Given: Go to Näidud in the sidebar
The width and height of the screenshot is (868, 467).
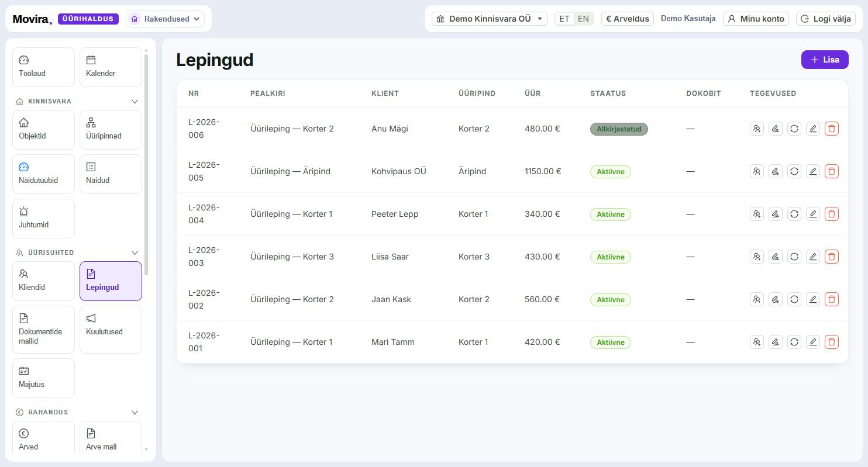Looking at the screenshot, I should [x=111, y=174].
